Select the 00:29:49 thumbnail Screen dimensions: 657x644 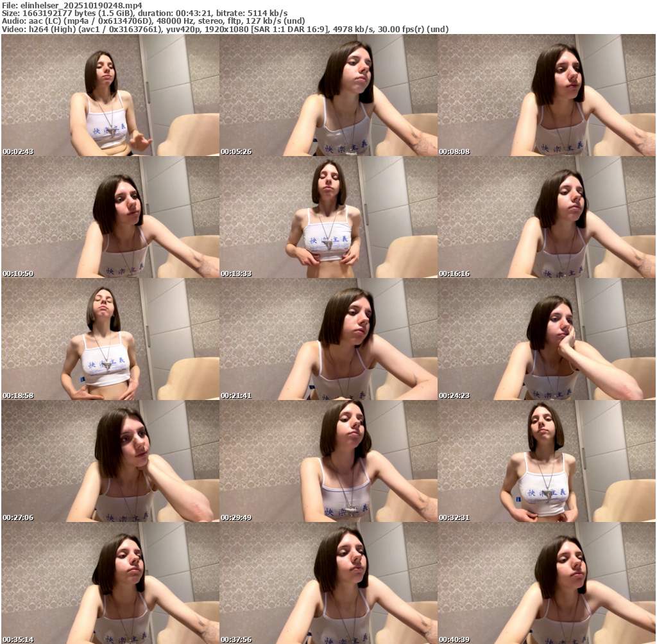tap(328, 461)
